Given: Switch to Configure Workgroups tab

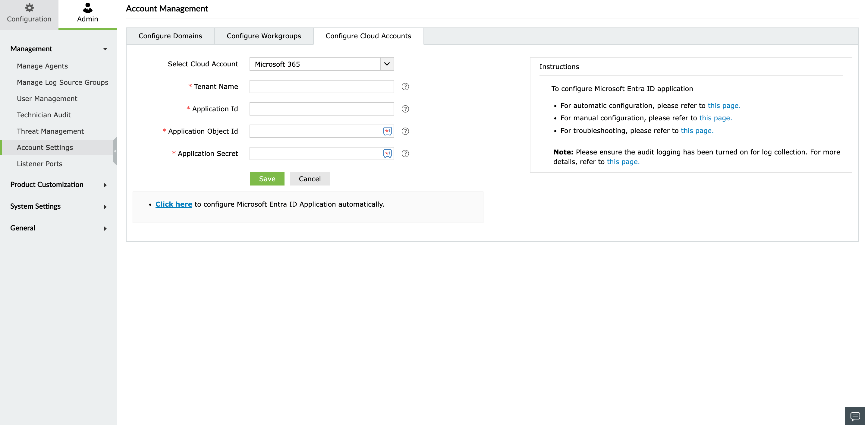Looking at the screenshot, I should [x=263, y=36].
